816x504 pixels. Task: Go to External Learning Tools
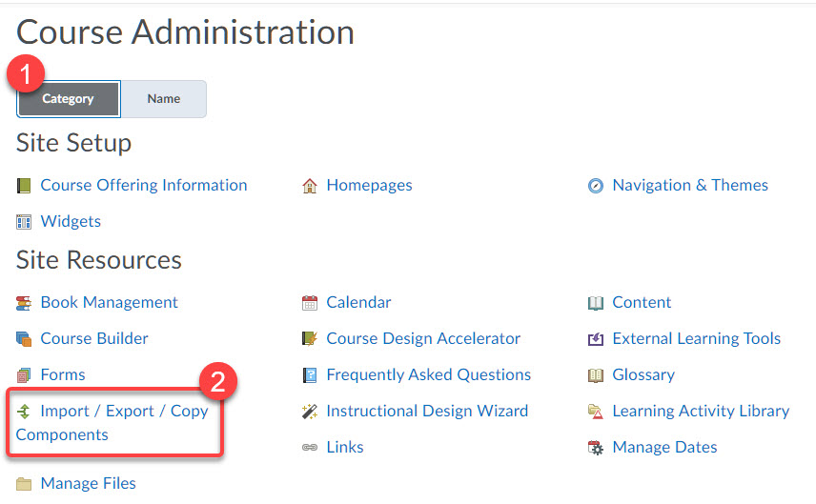696,338
